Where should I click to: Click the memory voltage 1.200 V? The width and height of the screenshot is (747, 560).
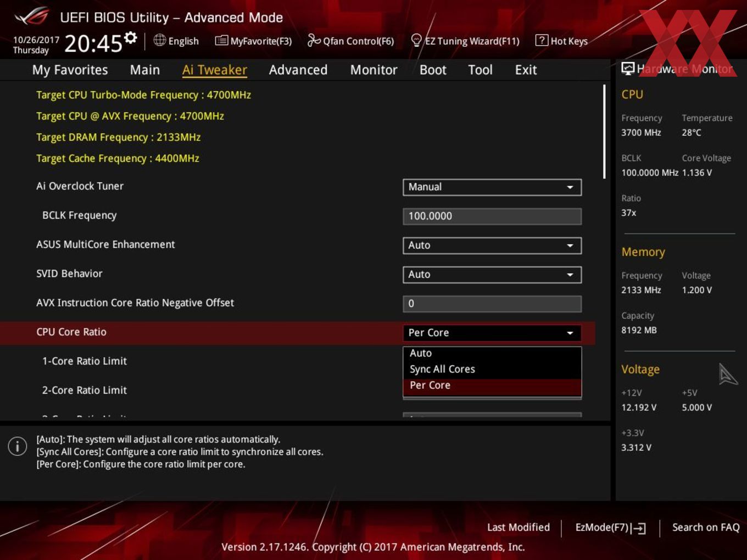tap(697, 290)
